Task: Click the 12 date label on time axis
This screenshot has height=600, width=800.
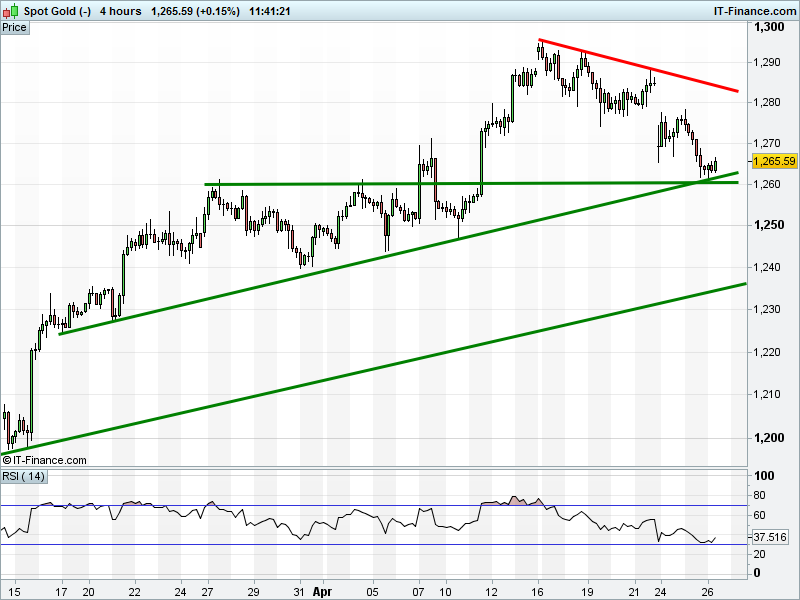Action: coord(492,592)
